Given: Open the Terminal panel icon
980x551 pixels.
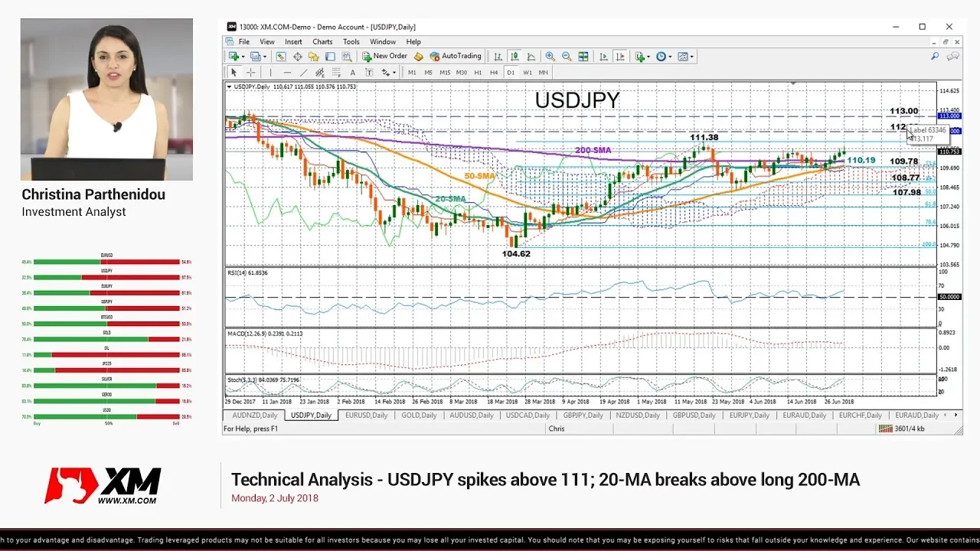Looking at the screenshot, I should click(330, 56).
